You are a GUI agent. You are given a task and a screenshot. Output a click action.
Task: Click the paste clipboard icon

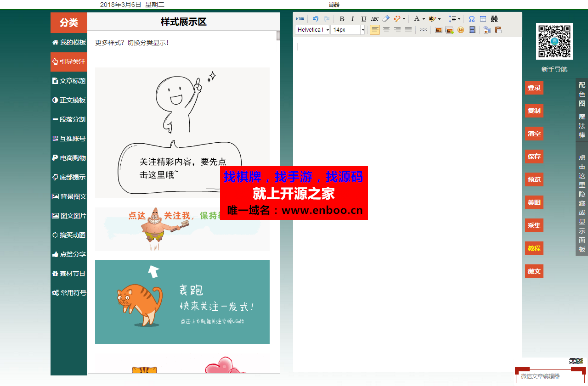click(498, 30)
